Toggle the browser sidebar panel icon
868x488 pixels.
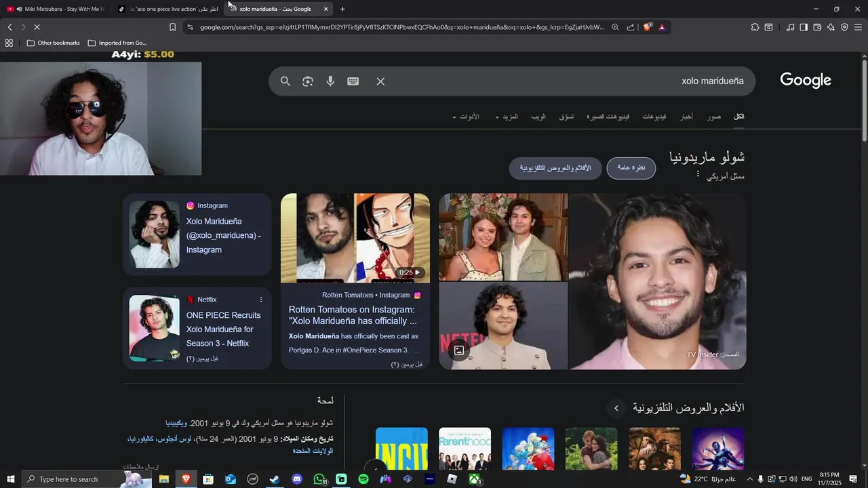pos(804,27)
